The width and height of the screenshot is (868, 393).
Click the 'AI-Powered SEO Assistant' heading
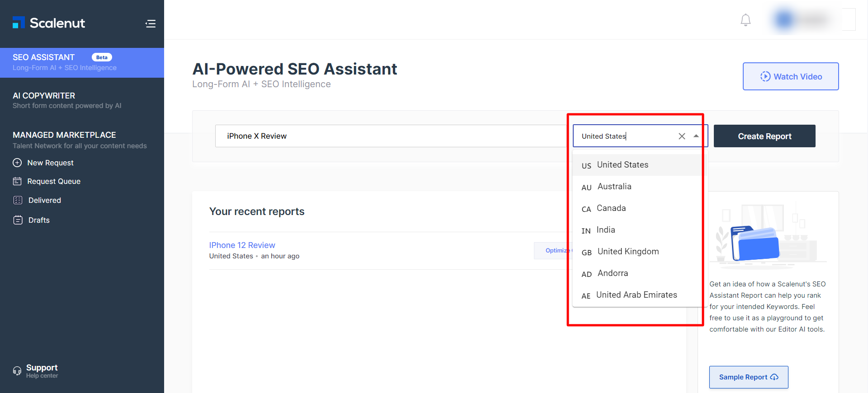[x=295, y=69]
